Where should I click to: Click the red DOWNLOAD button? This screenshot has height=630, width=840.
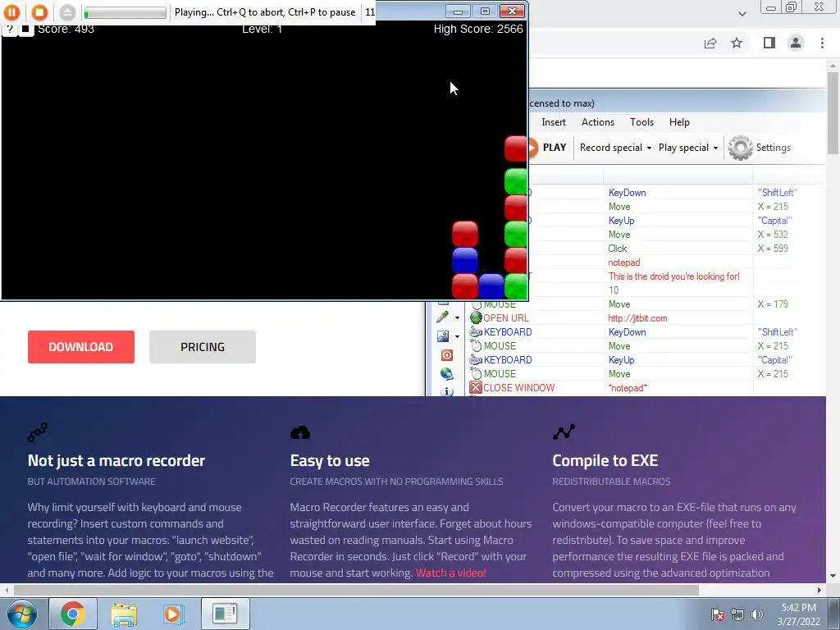point(81,347)
